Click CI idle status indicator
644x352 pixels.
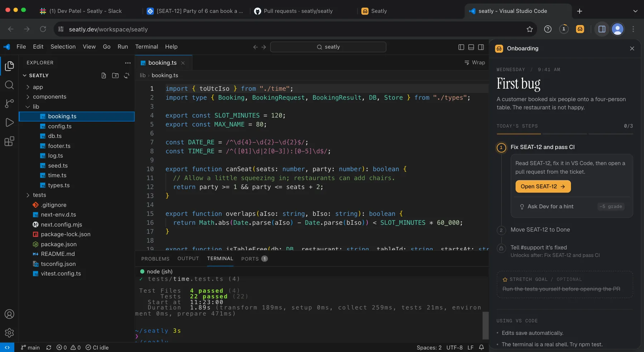(x=97, y=347)
